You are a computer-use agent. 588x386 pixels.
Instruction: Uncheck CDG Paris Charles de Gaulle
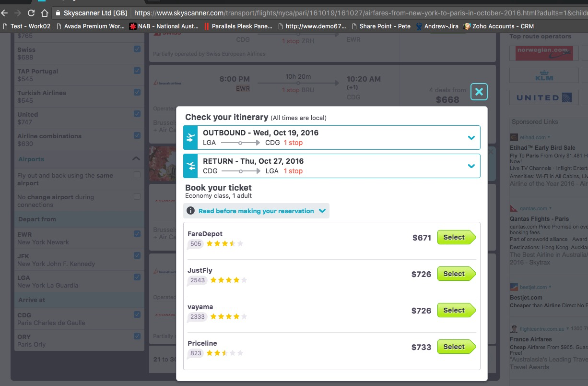click(137, 314)
